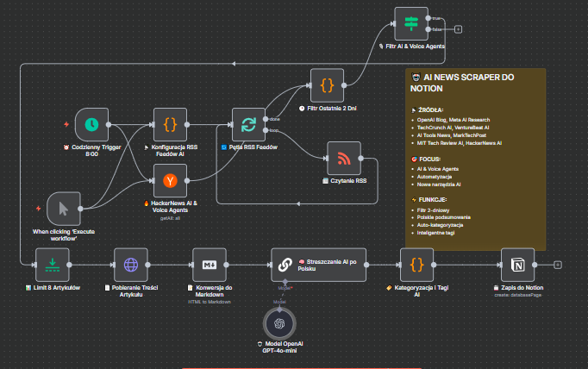The image size is (588, 369).
Task: Click the 'Model OpenAI GPT-4o-mini' label
Action: click(279, 347)
